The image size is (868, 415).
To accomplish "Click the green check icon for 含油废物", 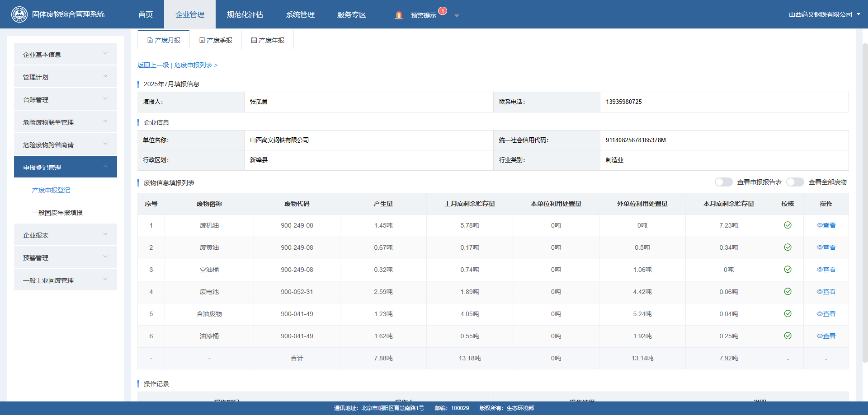I will (x=788, y=314).
